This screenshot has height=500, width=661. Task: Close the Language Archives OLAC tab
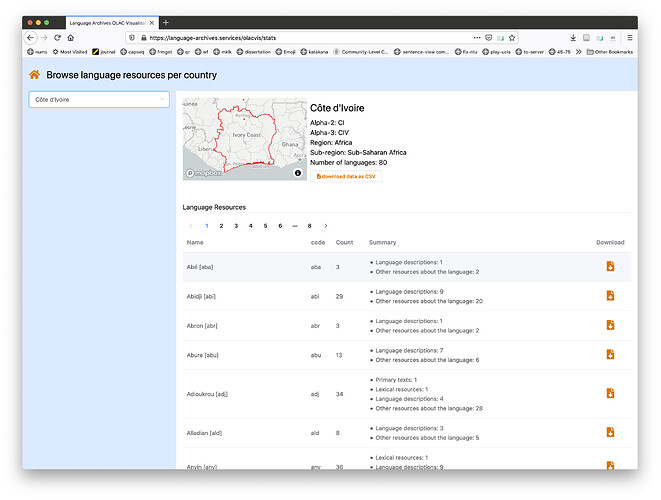[152, 23]
